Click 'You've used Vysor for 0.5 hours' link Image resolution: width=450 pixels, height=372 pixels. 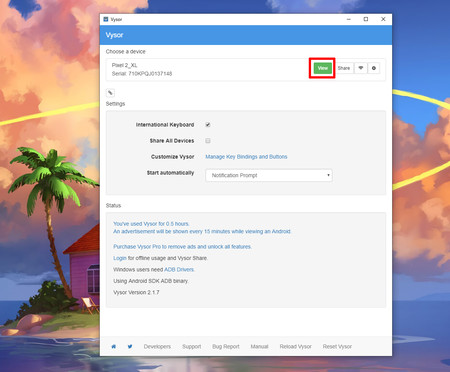[151, 224]
